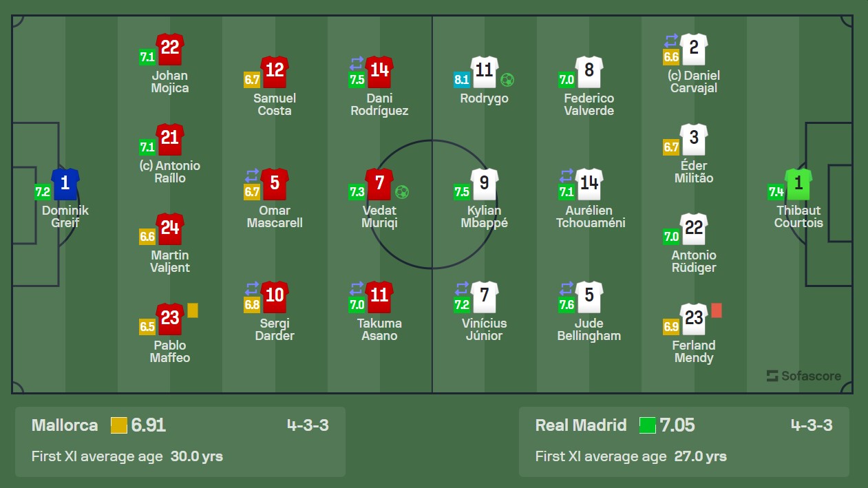Viewport: 868px width, 488px height.
Task: Click Jude Bellingham's substitution arrows icon
Action: click(566, 288)
